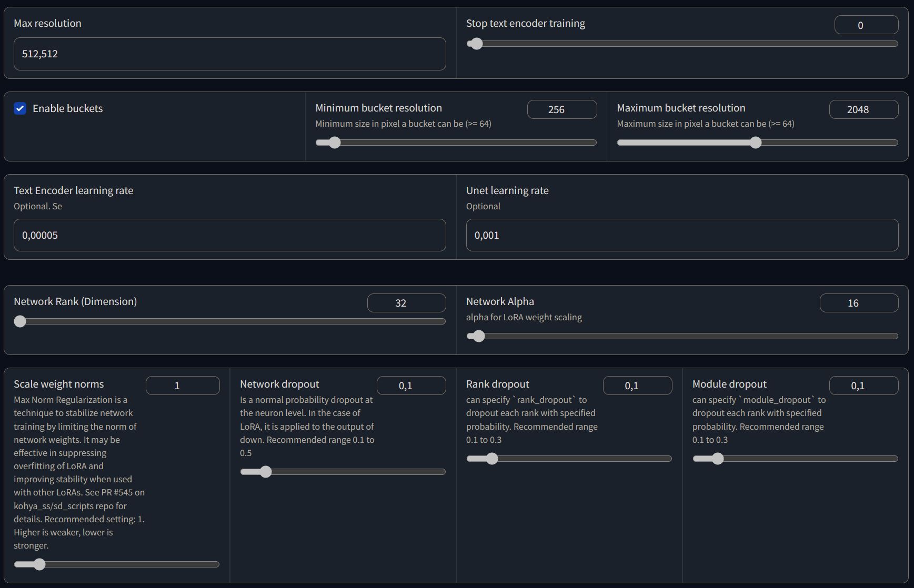Click the Rank dropout slider handle
This screenshot has width=914, height=588.
[x=492, y=459]
